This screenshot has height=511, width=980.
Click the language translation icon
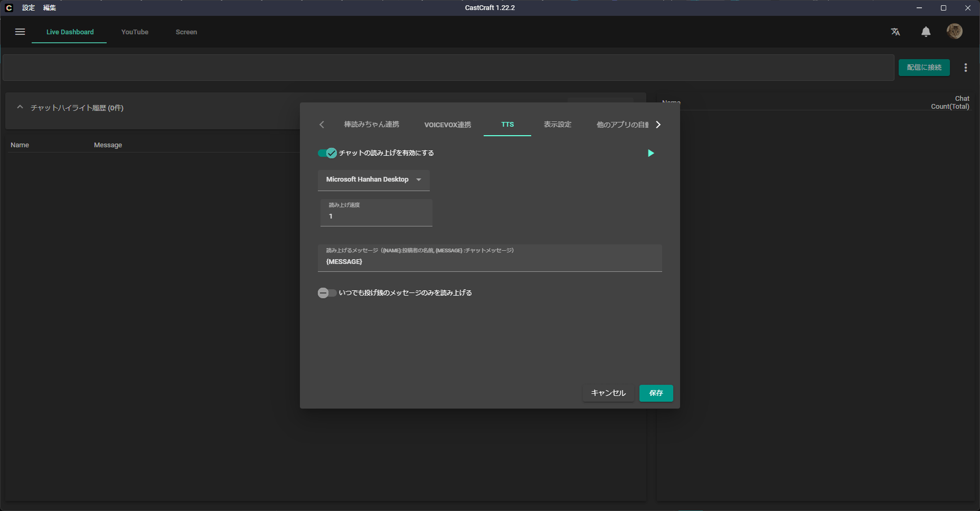click(x=896, y=32)
